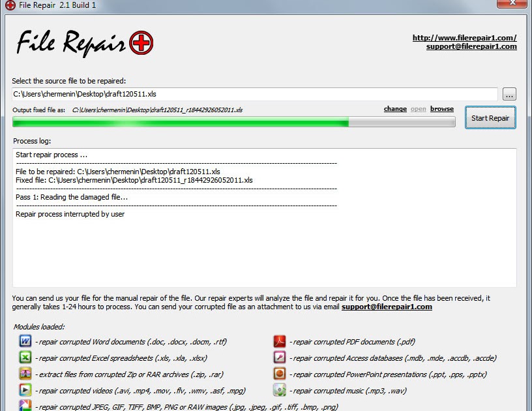Click the PowerPoint presentations module icon
This screenshot has height=411, width=532.
pos(280,373)
